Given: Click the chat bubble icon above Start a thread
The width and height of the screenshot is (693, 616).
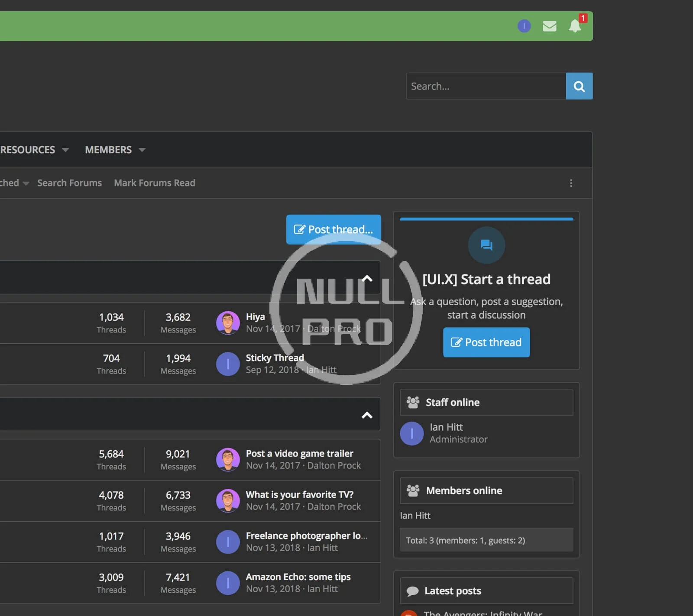Looking at the screenshot, I should pyautogui.click(x=486, y=245).
